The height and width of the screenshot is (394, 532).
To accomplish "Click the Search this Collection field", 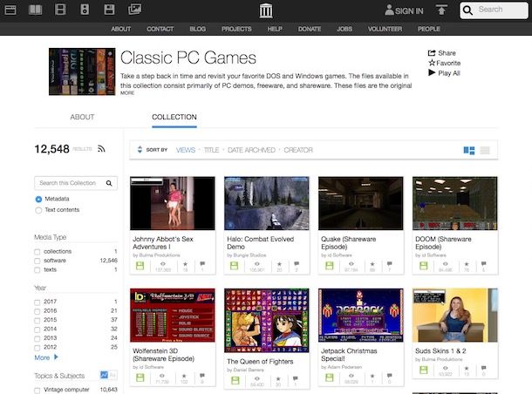I will click(76, 183).
